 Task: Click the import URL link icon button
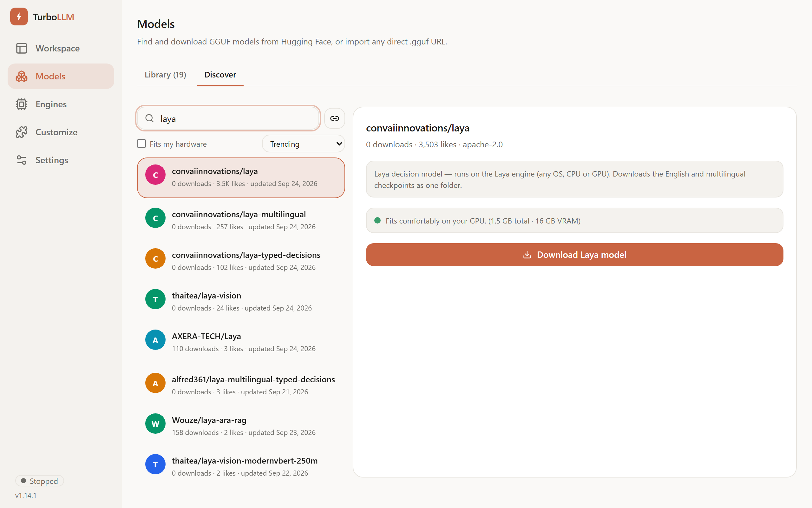coord(335,118)
